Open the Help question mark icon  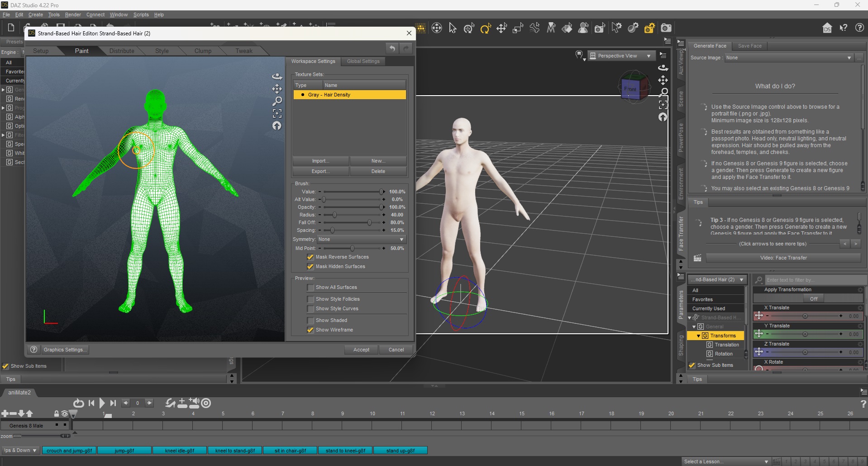pos(860,28)
